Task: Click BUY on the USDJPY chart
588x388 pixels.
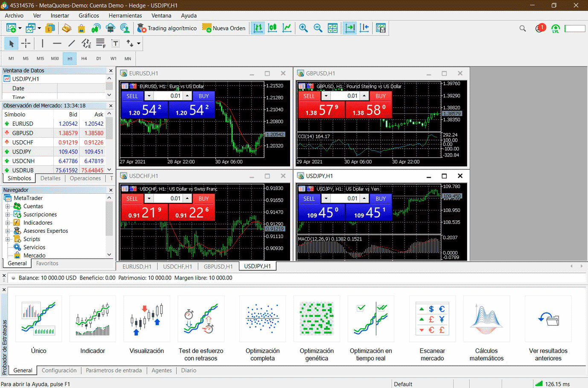Action: (x=381, y=198)
